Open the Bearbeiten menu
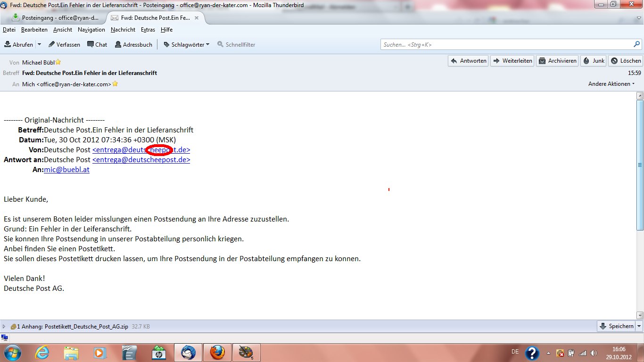Viewport: 644px width, 362px height. coord(34,29)
